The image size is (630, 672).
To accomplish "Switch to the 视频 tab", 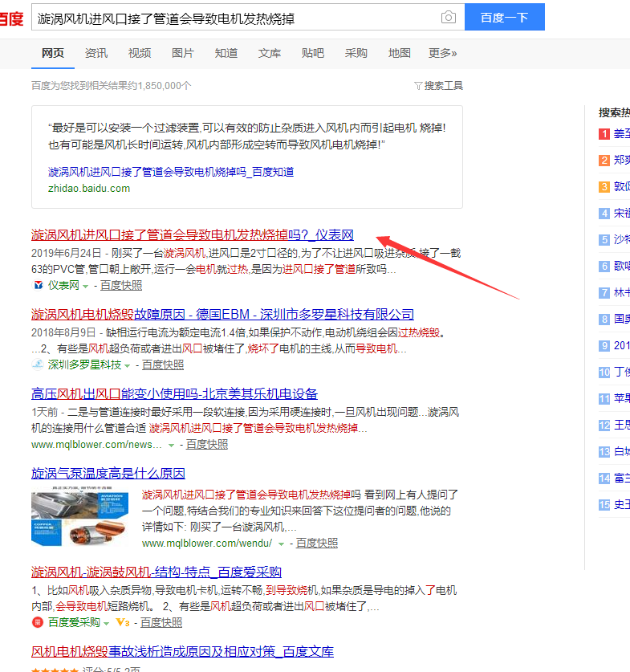I will click(x=139, y=53).
